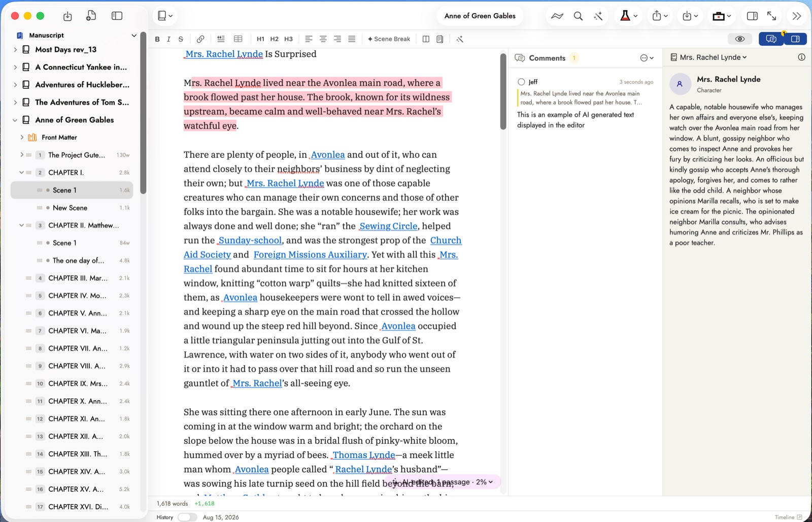Apply H2 heading style
Image resolution: width=812 pixels, height=522 pixels.
(x=275, y=39)
